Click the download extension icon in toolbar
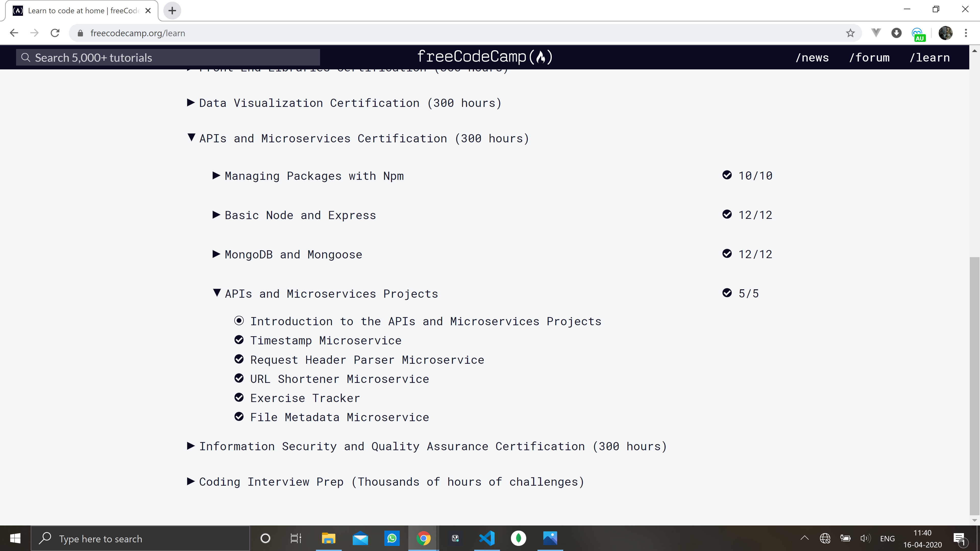The height and width of the screenshot is (551, 980). click(896, 33)
